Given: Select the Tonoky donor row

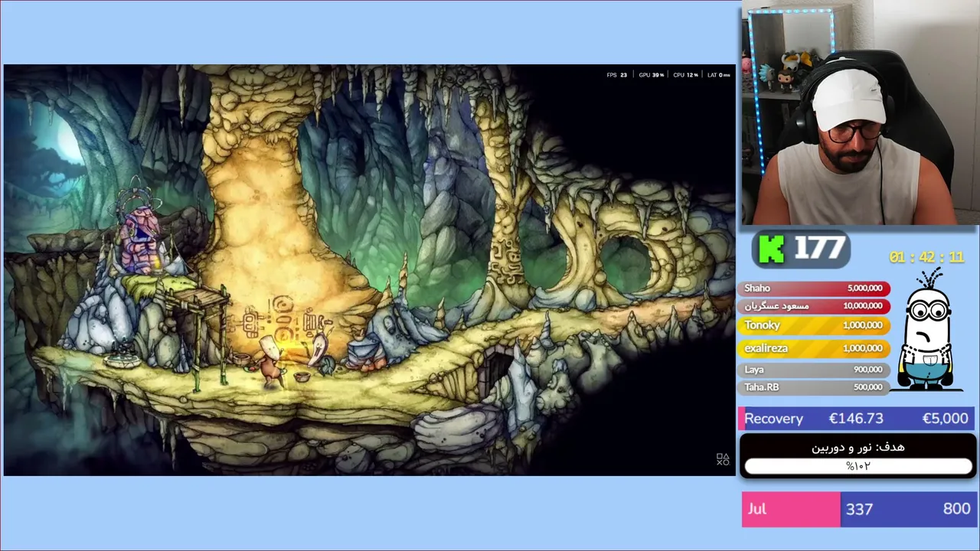Looking at the screenshot, I should [x=814, y=325].
